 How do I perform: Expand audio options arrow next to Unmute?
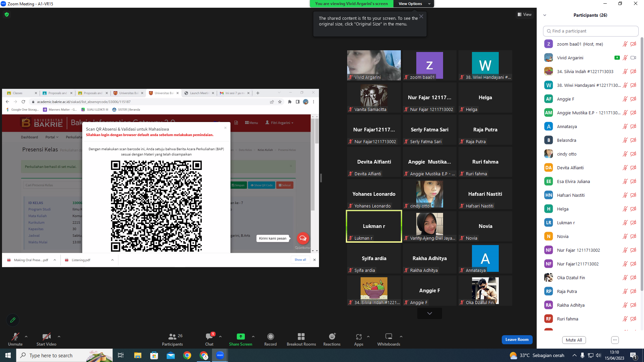pyautogui.click(x=26, y=337)
